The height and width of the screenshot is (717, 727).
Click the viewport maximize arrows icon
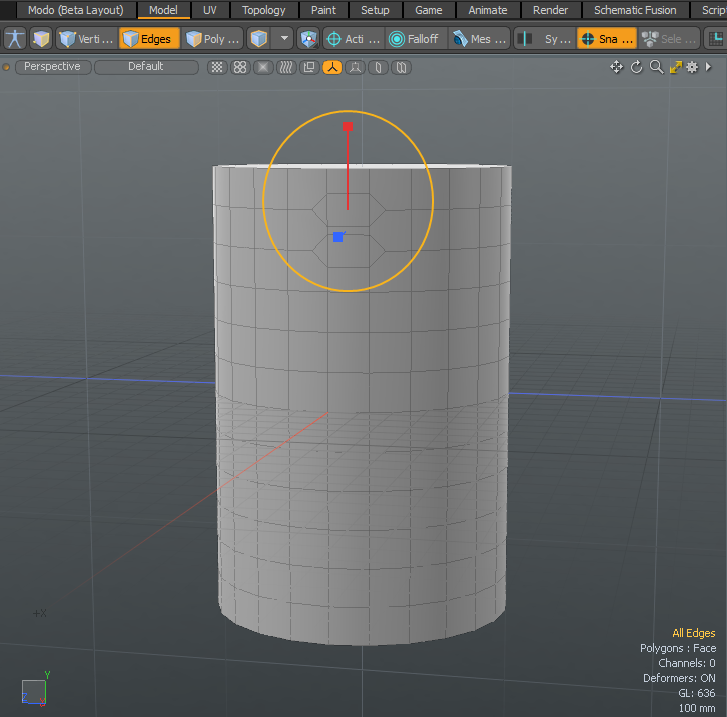click(x=675, y=67)
